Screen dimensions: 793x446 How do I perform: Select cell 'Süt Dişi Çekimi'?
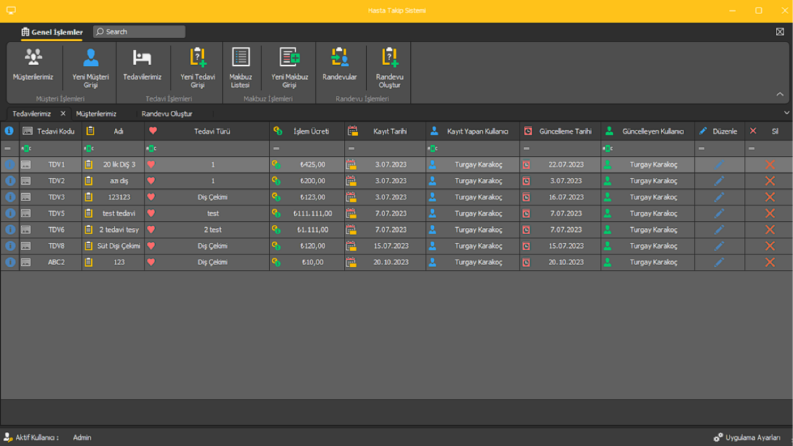(119, 246)
